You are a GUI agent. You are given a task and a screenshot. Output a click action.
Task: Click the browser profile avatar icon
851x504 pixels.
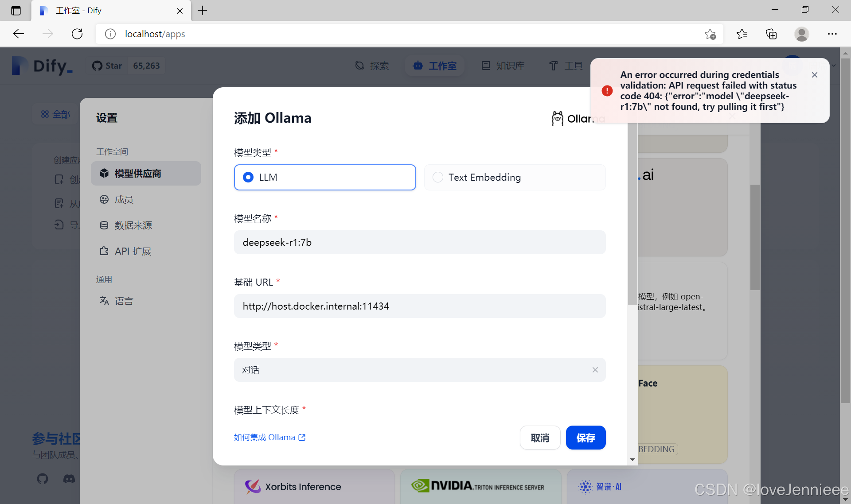point(801,34)
